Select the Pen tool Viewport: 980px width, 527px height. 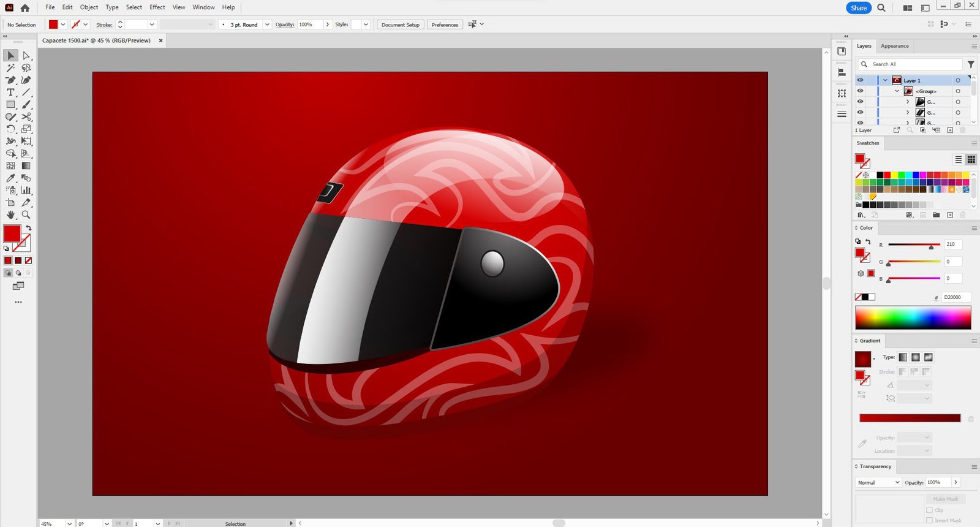coord(10,80)
